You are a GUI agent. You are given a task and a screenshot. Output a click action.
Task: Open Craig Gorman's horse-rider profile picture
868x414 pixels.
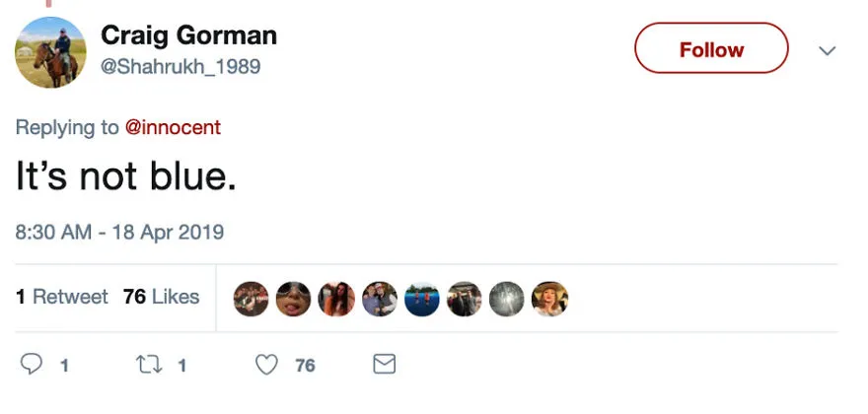tap(50, 52)
